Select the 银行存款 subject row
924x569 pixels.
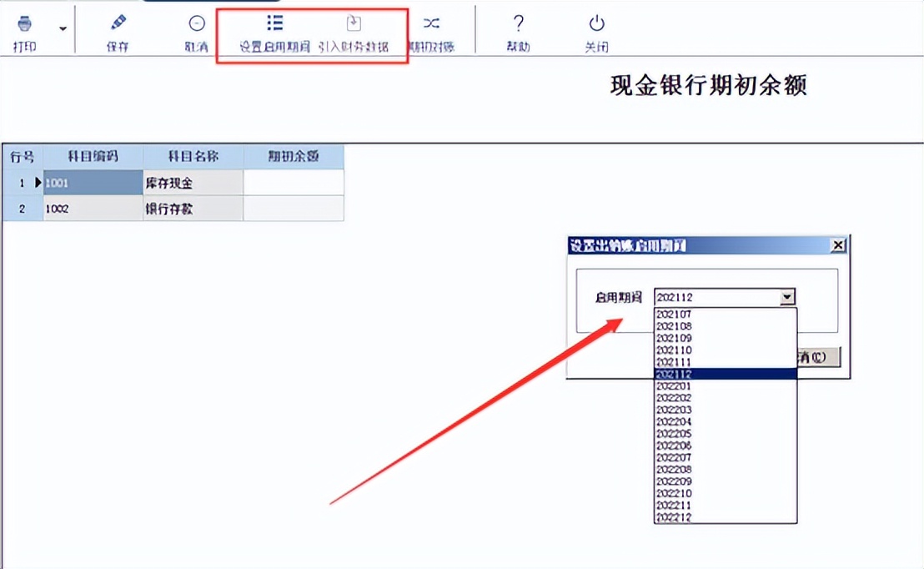point(192,209)
